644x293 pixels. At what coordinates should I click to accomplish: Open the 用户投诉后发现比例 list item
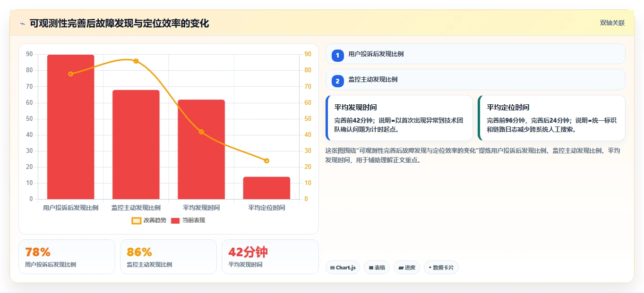[x=475, y=54]
